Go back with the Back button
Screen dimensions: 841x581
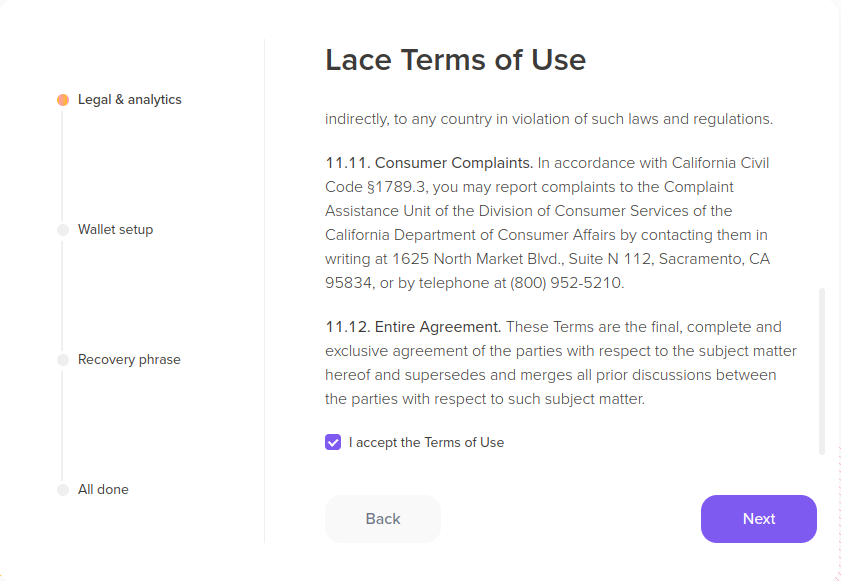tap(382, 519)
